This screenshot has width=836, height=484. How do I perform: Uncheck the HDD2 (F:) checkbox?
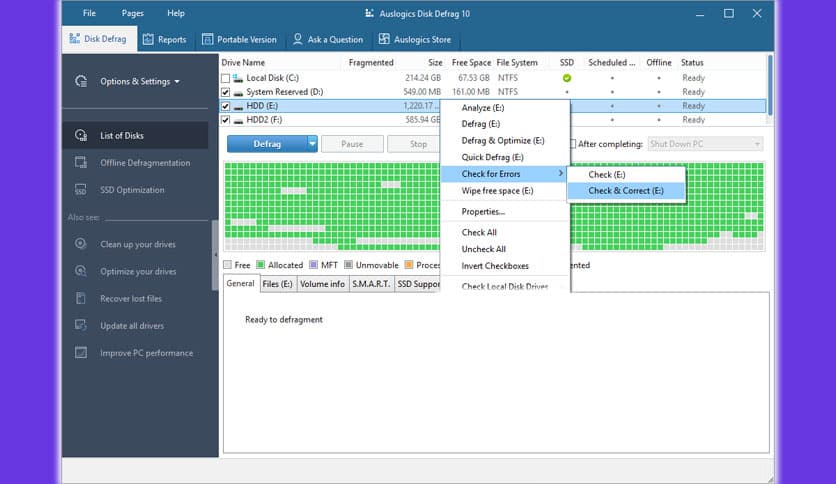pyautogui.click(x=226, y=119)
